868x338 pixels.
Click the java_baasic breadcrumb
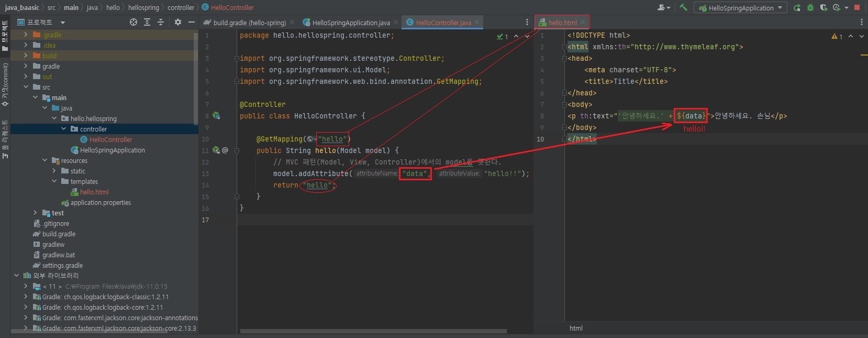click(22, 7)
